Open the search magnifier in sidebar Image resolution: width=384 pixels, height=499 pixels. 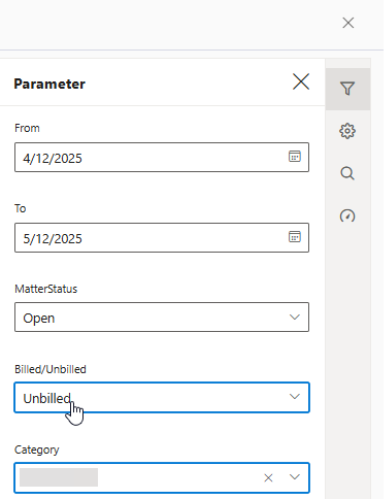click(x=347, y=173)
